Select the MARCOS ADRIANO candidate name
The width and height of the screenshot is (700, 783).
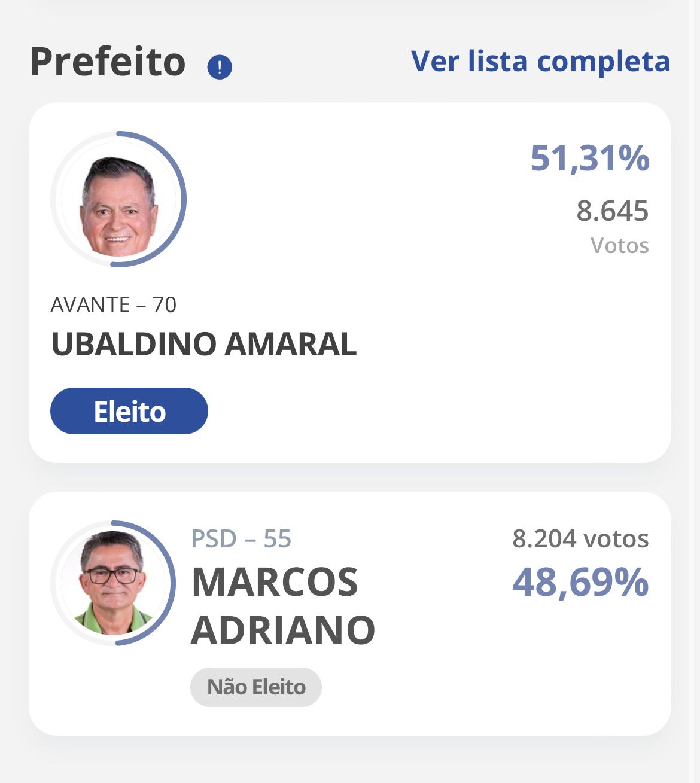[282, 606]
